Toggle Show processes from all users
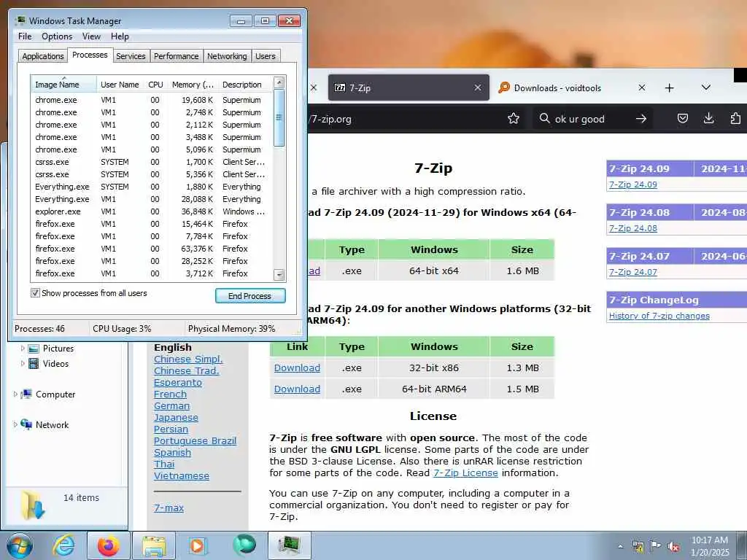The image size is (747, 560). [35, 293]
